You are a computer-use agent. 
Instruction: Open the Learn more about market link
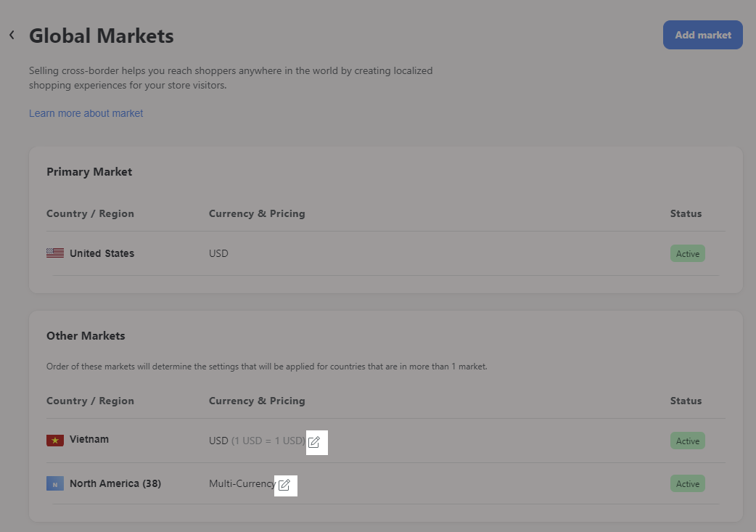pos(86,113)
